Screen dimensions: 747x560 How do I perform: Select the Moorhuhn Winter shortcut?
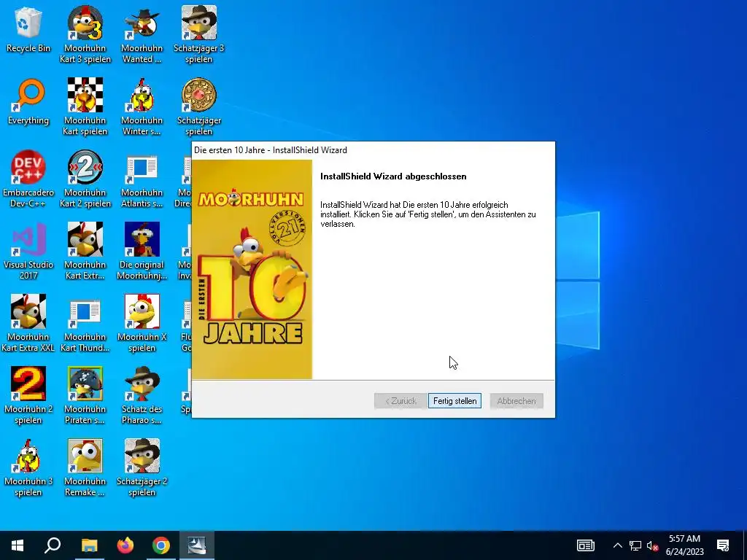(x=142, y=106)
